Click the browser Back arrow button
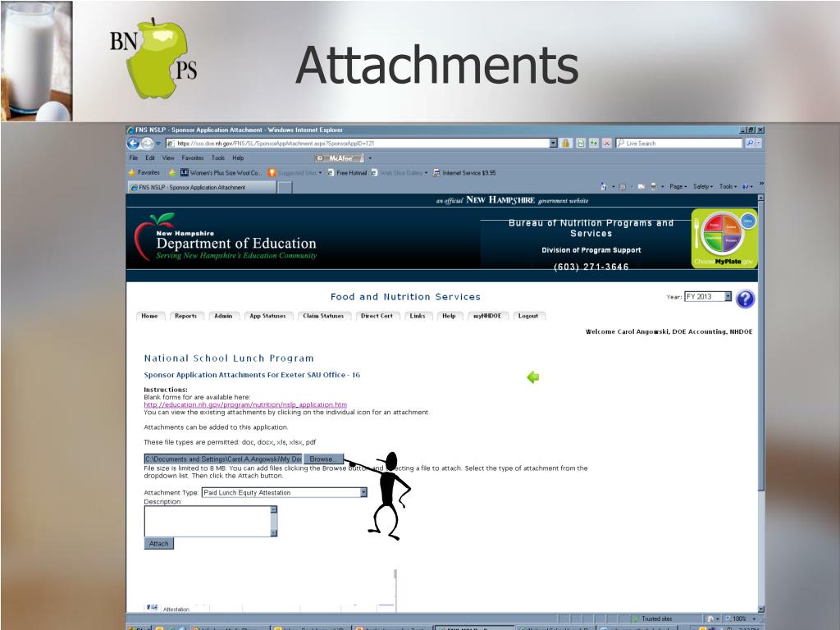 tap(134, 143)
